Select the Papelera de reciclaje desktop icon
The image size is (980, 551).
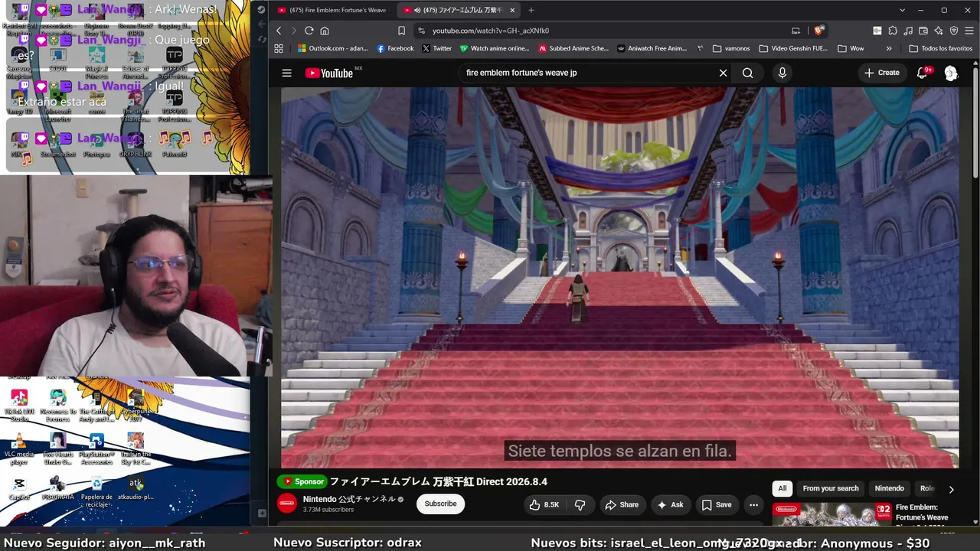96,490
